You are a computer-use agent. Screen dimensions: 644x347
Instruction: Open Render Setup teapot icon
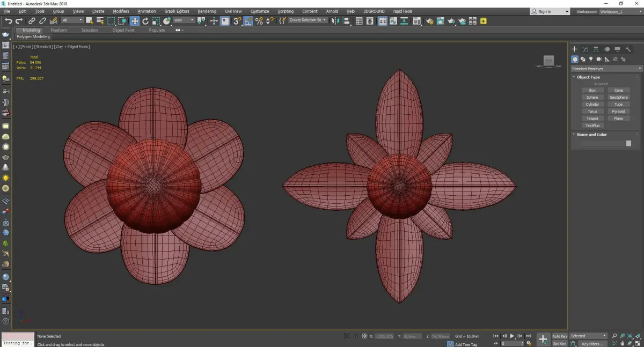coord(430,21)
